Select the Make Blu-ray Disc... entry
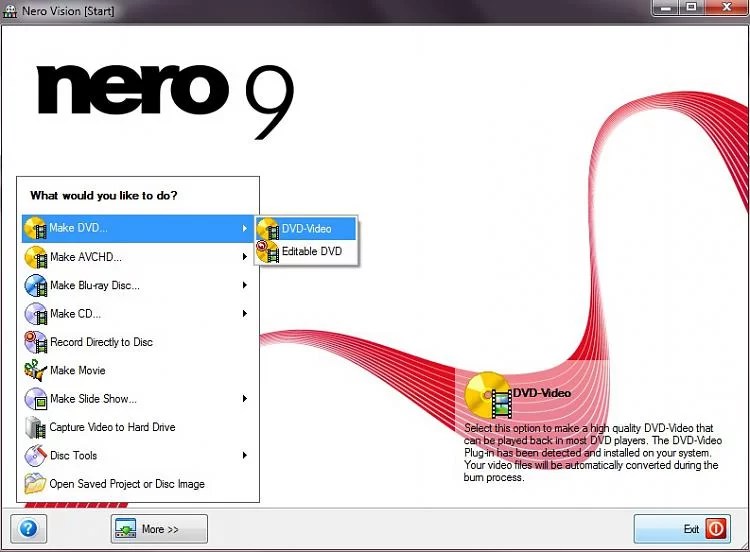Screen dimensions: 750x552 point(138,285)
